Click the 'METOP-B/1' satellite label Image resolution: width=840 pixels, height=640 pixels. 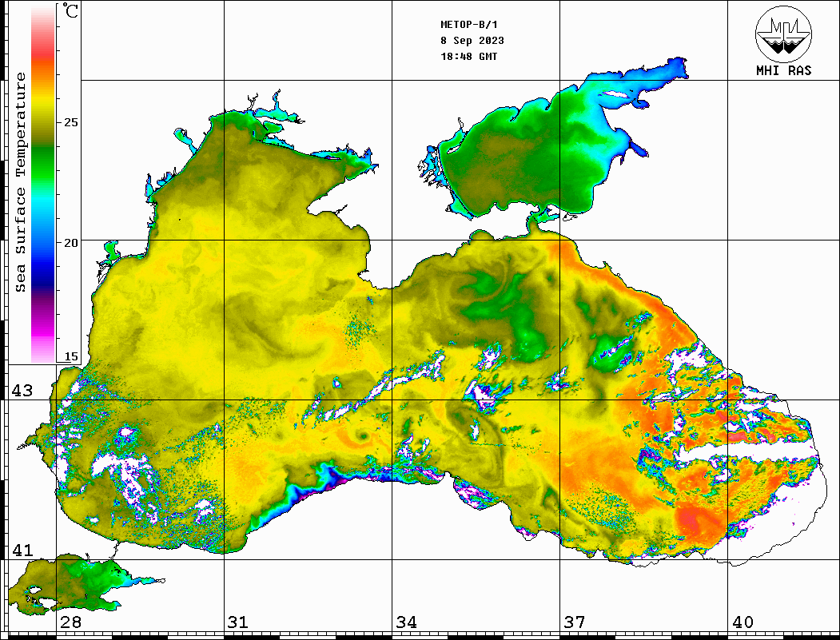click(468, 25)
